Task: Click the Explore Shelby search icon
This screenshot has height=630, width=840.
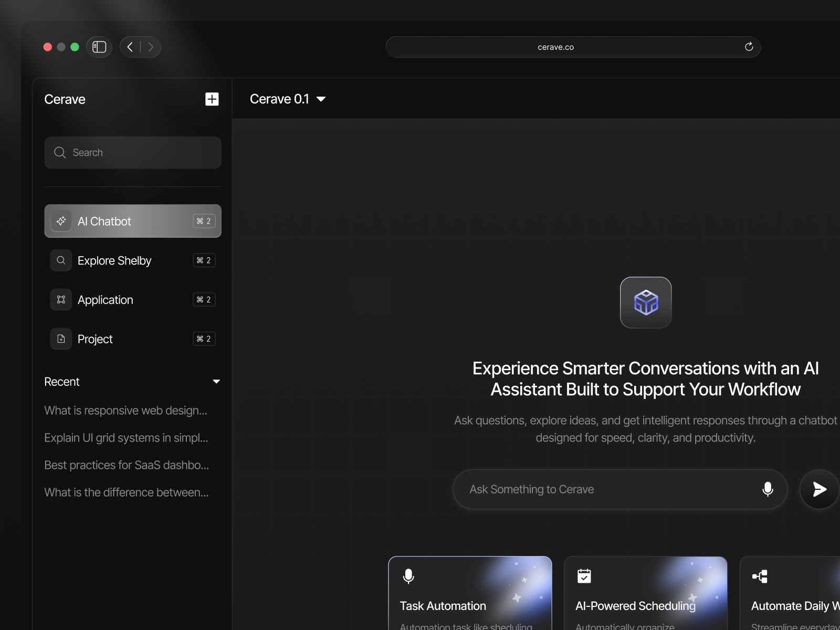Action: coord(61,260)
